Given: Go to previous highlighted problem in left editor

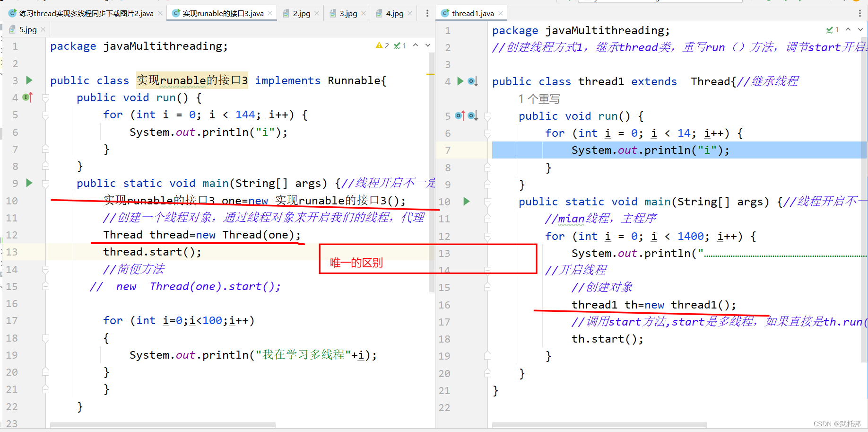Looking at the screenshot, I should (416, 45).
